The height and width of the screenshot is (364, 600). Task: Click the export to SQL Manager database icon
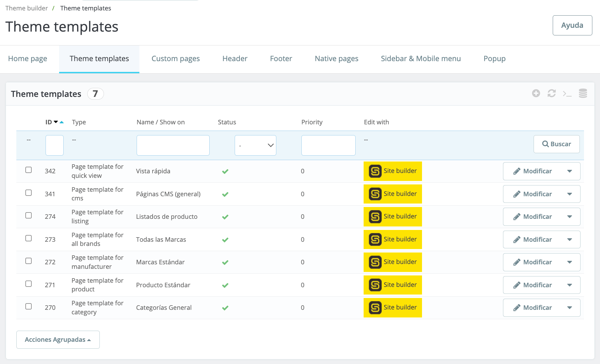583,93
